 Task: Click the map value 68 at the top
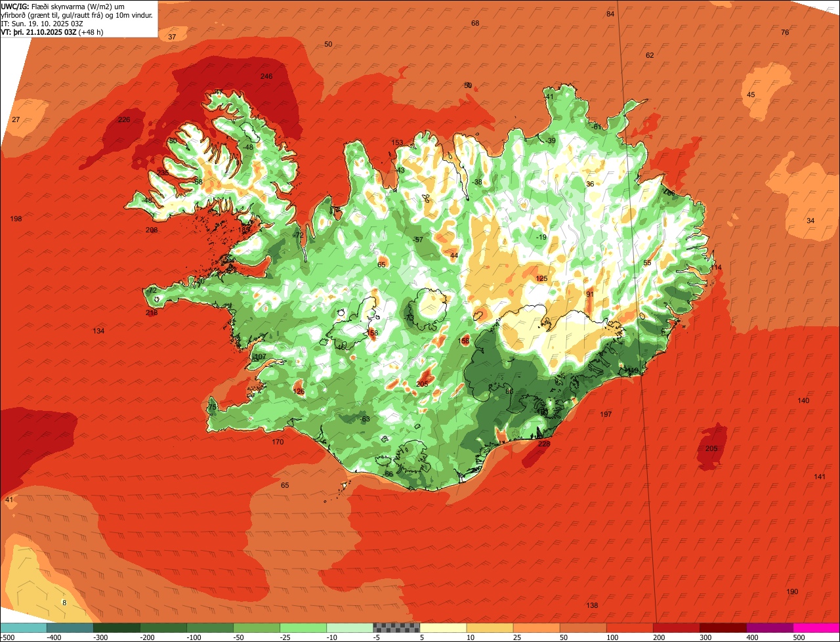point(475,23)
